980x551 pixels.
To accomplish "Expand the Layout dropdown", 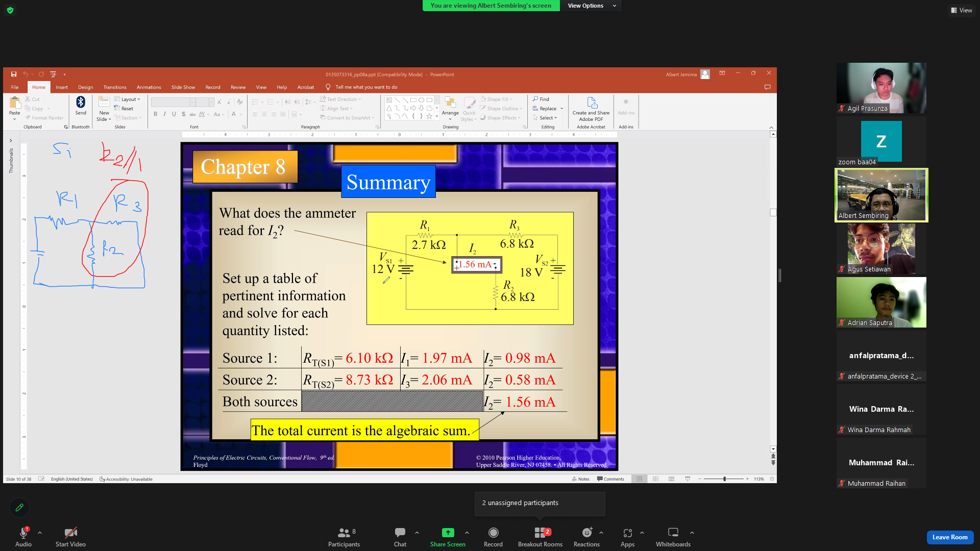I will pos(127,99).
